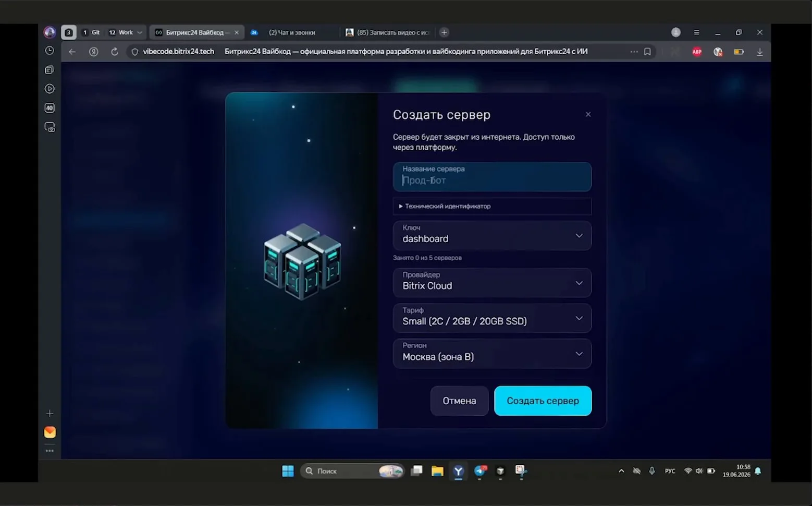The image size is (812, 506).
Task: Switch the РУС keyboard language
Action: [670, 471]
